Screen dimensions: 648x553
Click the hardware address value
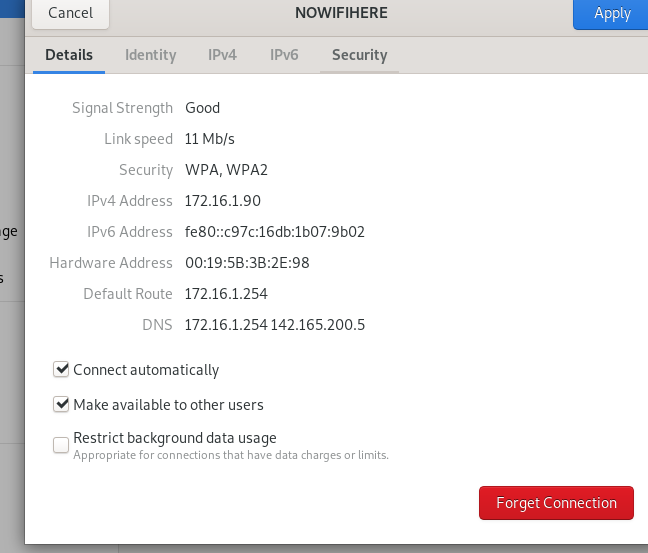click(247, 263)
